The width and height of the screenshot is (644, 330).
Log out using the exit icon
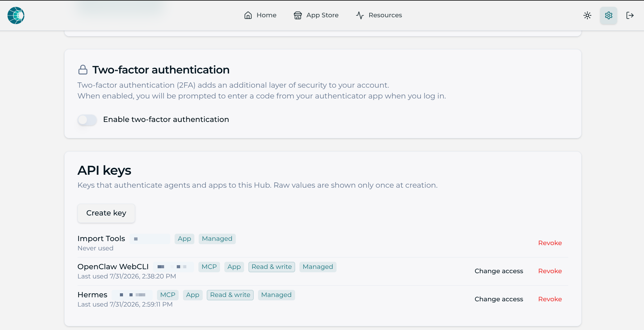coord(630,15)
